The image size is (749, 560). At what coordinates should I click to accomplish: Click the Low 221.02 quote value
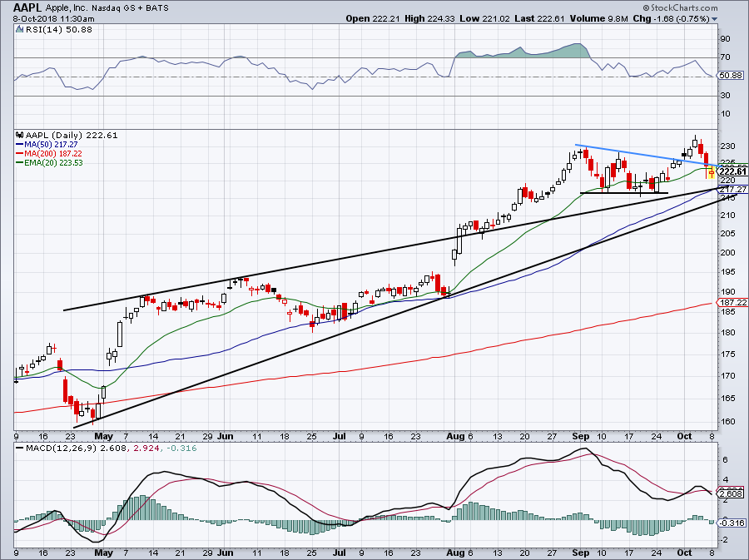click(x=485, y=18)
